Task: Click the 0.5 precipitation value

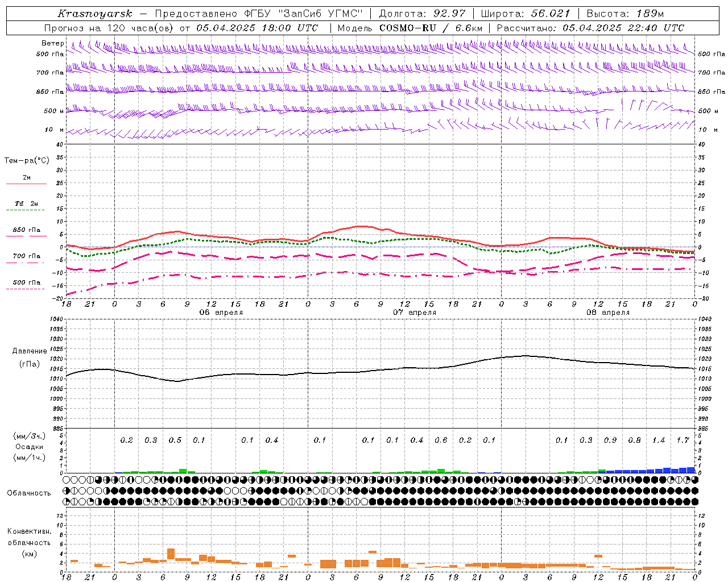Action: click(175, 440)
